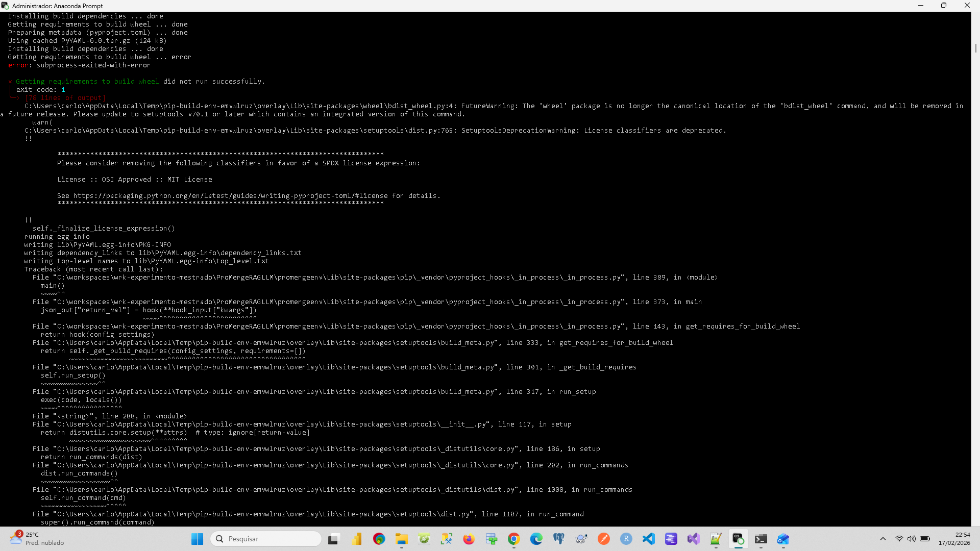
Task: Open the weather widget showing 25°C
Action: click(36, 539)
